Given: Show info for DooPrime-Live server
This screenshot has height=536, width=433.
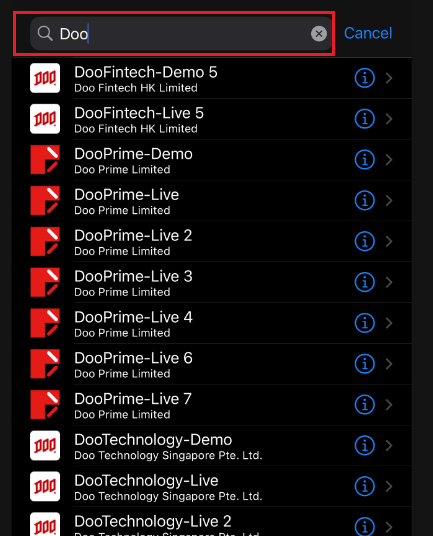Looking at the screenshot, I should 365,200.
